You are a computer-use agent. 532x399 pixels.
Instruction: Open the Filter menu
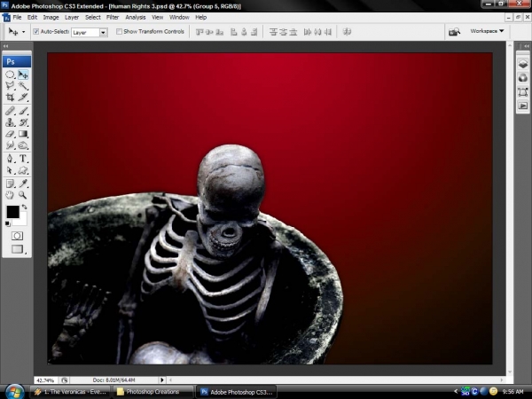pos(113,18)
